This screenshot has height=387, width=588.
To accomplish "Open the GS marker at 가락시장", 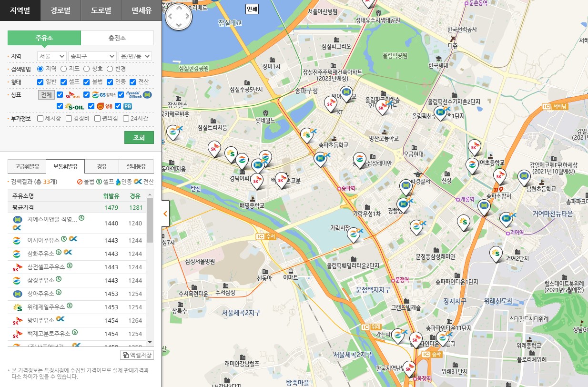I will [x=354, y=235].
